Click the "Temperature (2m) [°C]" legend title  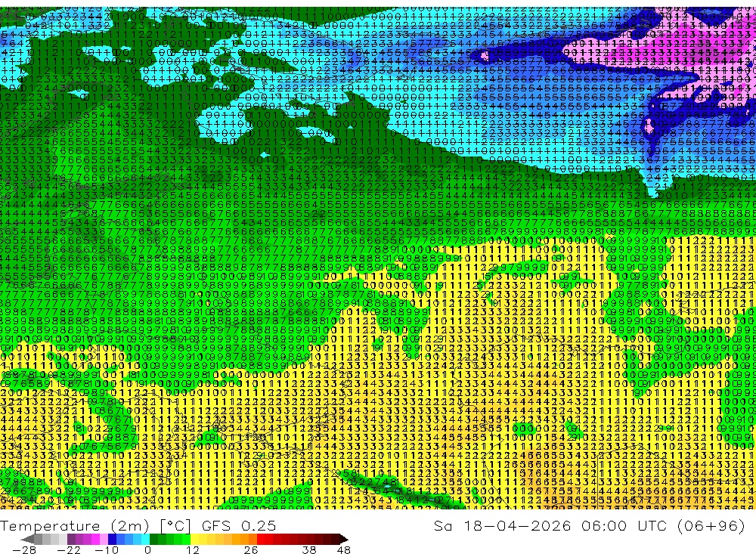point(95,525)
